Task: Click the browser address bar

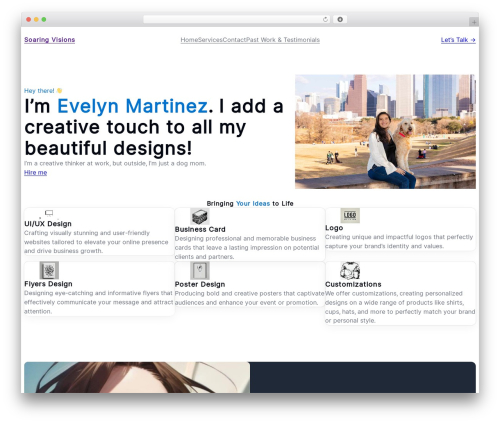Action: [x=237, y=20]
